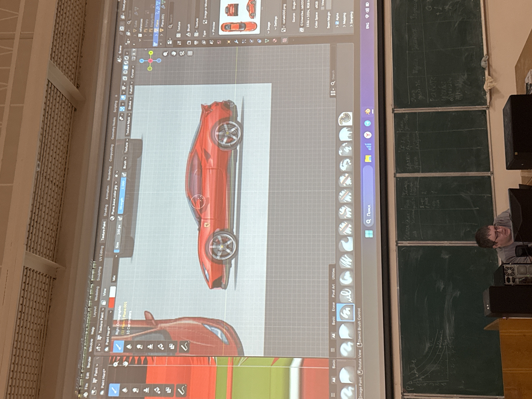532x399 pixels.
Task: Select the Fill bucket tool in viewport toolbar
Action: tap(161, 346)
